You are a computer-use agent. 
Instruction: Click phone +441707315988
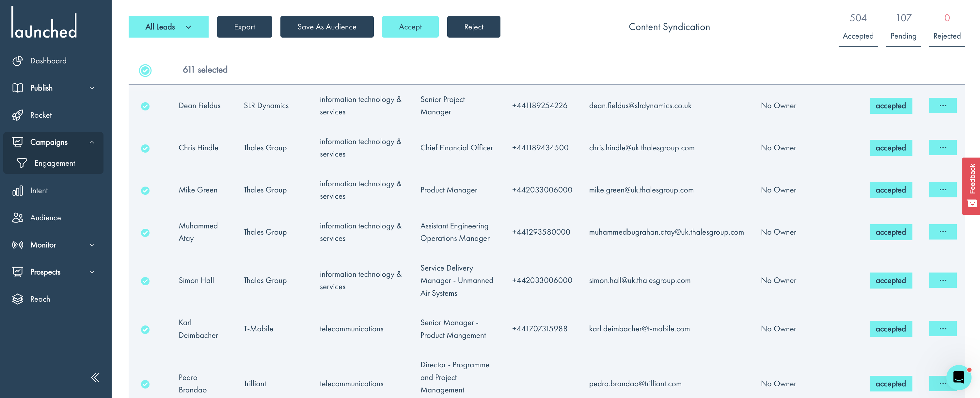click(539, 329)
